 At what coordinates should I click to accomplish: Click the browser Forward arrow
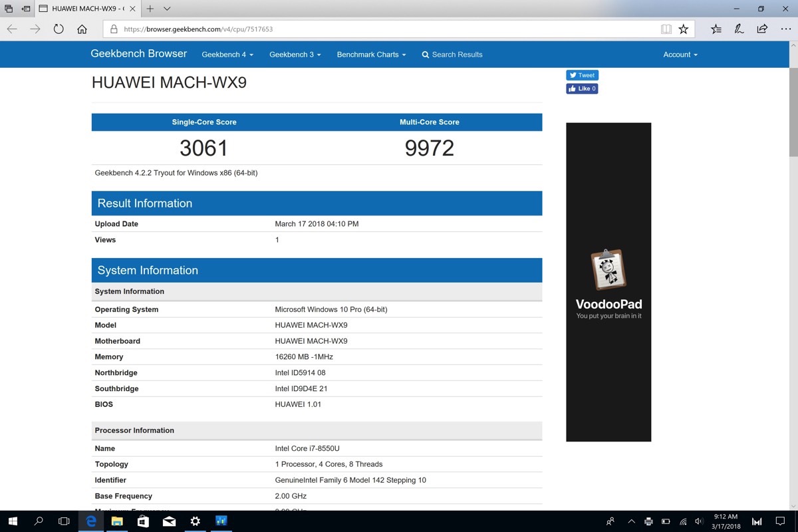[35, 29]
